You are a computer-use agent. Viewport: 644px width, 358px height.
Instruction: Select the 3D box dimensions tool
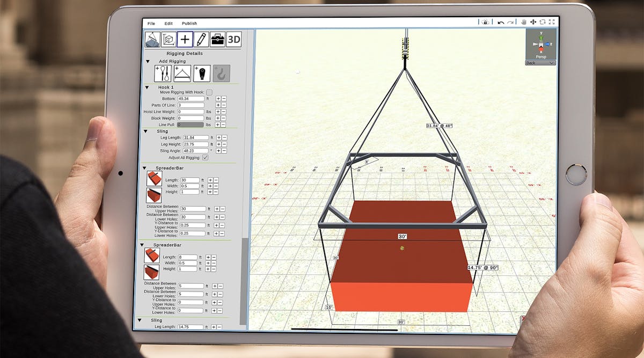169,39
